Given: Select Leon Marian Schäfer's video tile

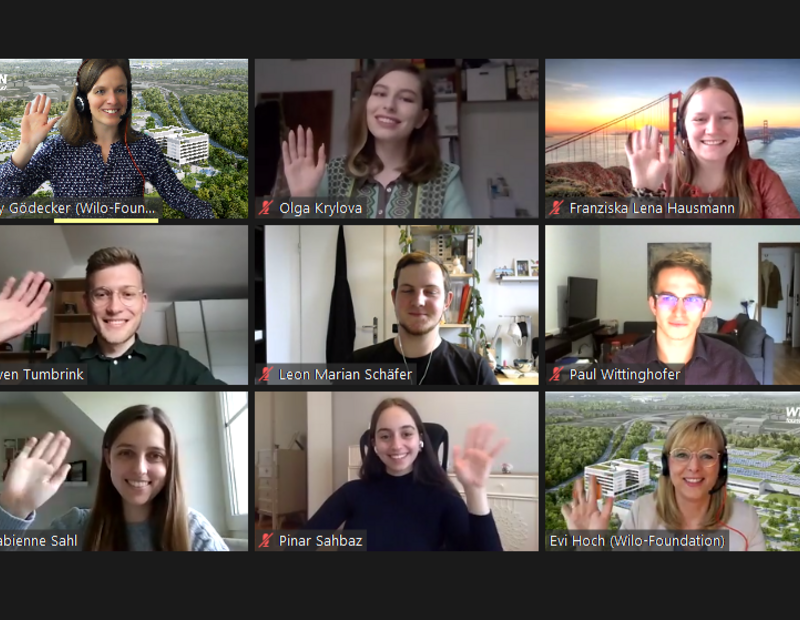Looking at the screenshot, I should [x=396, y=305].
